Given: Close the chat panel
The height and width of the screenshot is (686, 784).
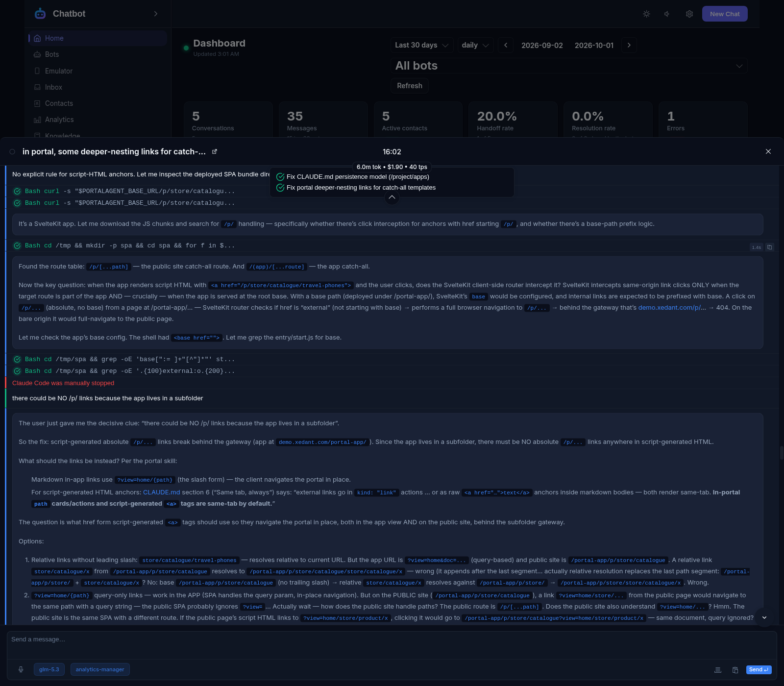Looking at the screenshot, I should pos(768,151).
